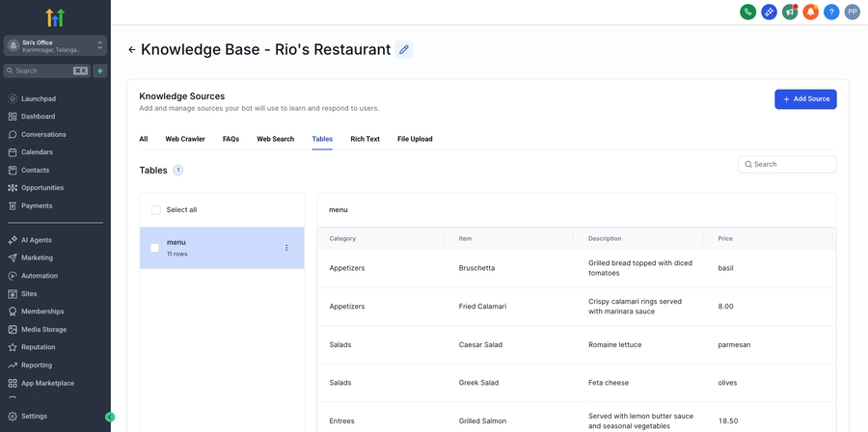The width and height of the screenshot is (868, 432).
Task: Open the PP user profile avatar menu
Action: point(853,12)
